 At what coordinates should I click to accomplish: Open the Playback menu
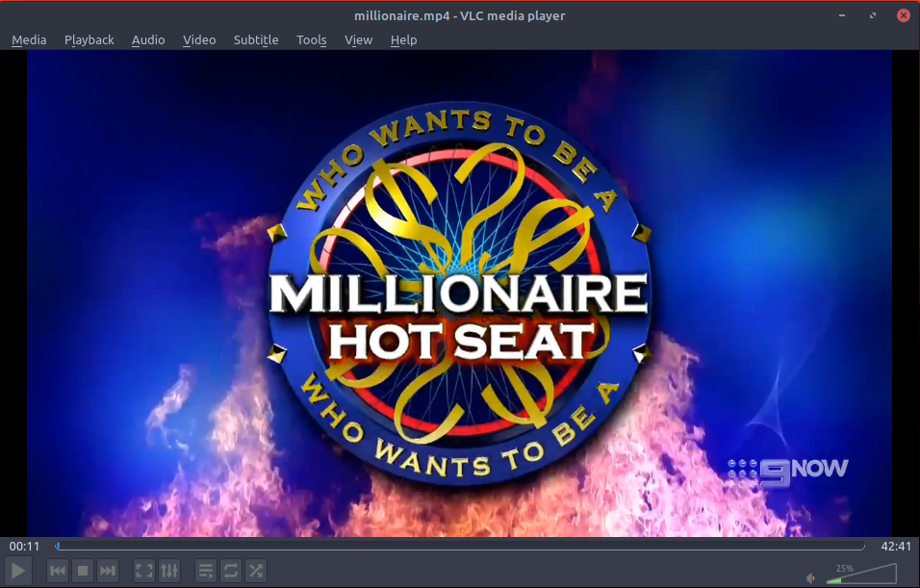(89, 39)
